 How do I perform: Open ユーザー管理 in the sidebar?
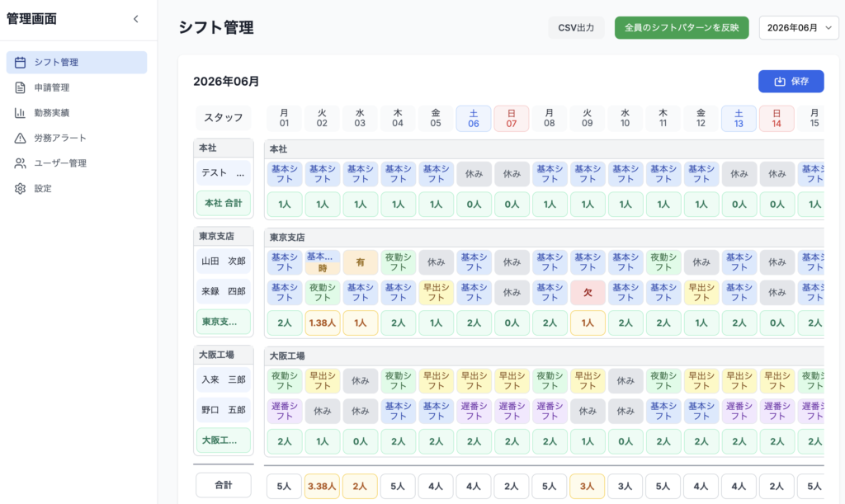[x=77, y=163]
